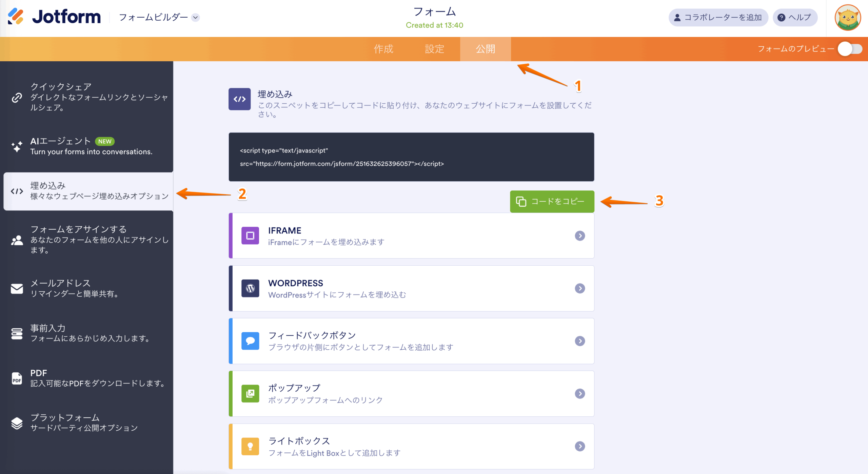Click the script embed code box
Image resolution: width=868 pixels, height=474 pixels.
[x=411, y=157]
